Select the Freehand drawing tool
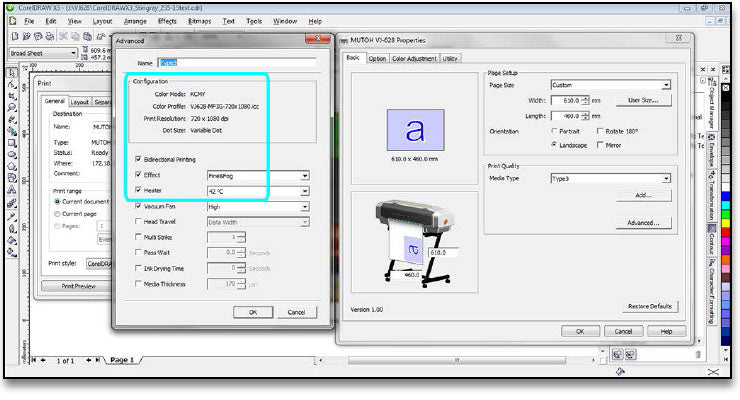Image resolution: width=740 pixels, height=400 pixels. [12, 120]
